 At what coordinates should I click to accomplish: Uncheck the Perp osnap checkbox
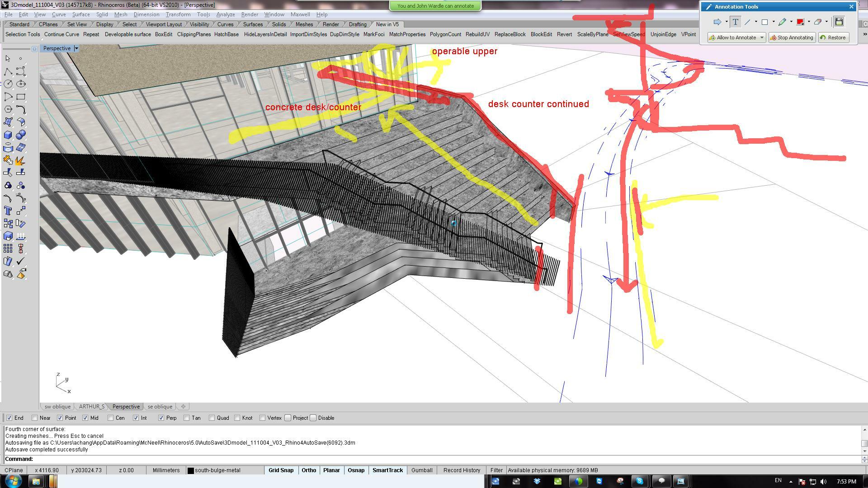point(161,418)
